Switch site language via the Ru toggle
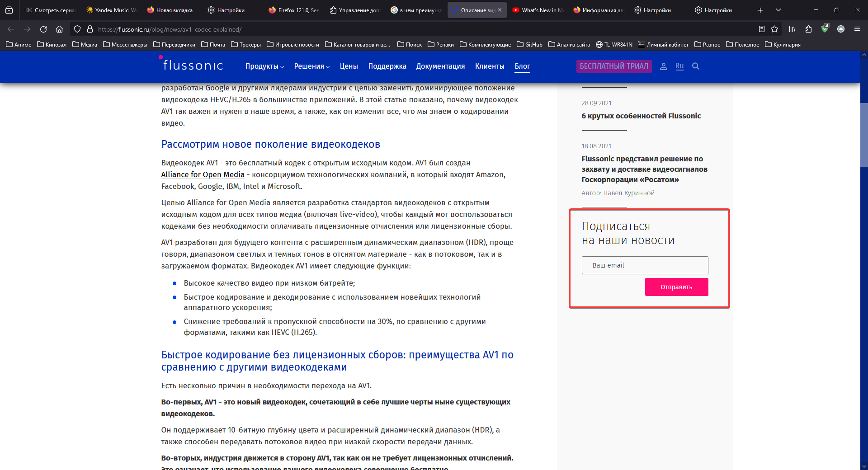 (x=679, y=66)
